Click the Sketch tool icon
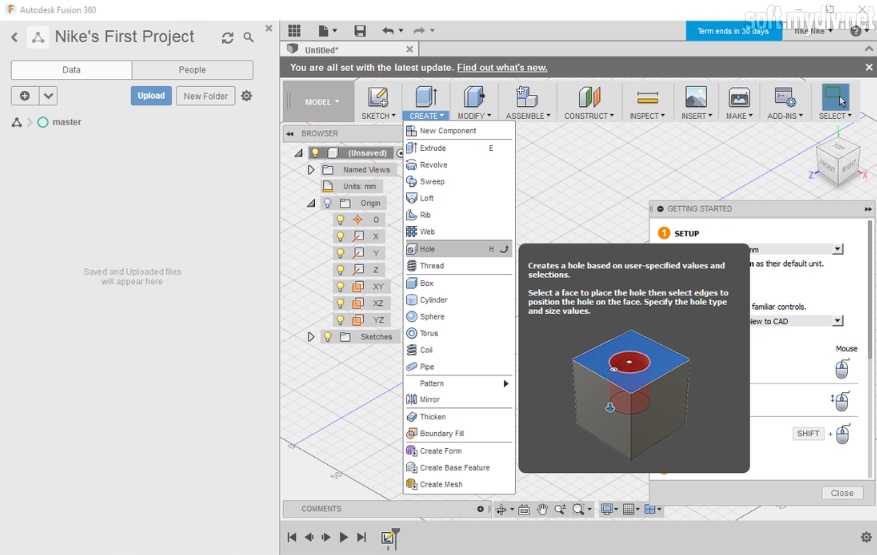Image resolution: width=877 pixels, height=555 pixels. 377,97
